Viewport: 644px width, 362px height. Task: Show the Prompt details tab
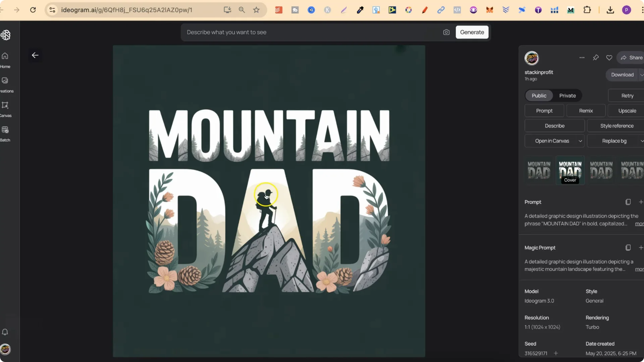point(544,111)
